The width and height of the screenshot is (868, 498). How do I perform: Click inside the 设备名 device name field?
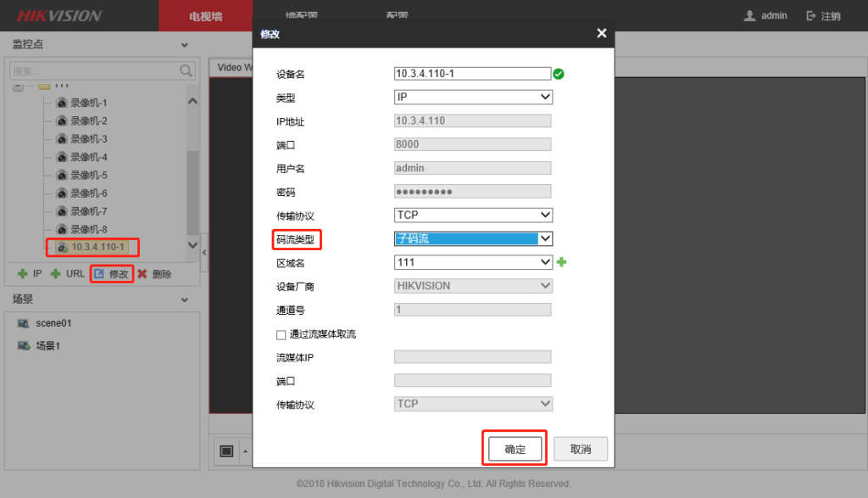coord(472,74)
